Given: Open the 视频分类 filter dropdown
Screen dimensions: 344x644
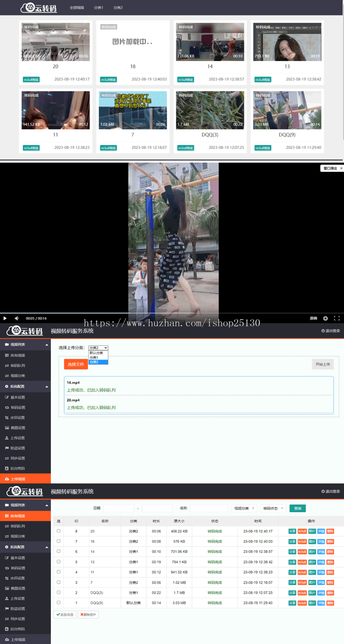Looking at the screenshot, I should (x=244, y=508).
